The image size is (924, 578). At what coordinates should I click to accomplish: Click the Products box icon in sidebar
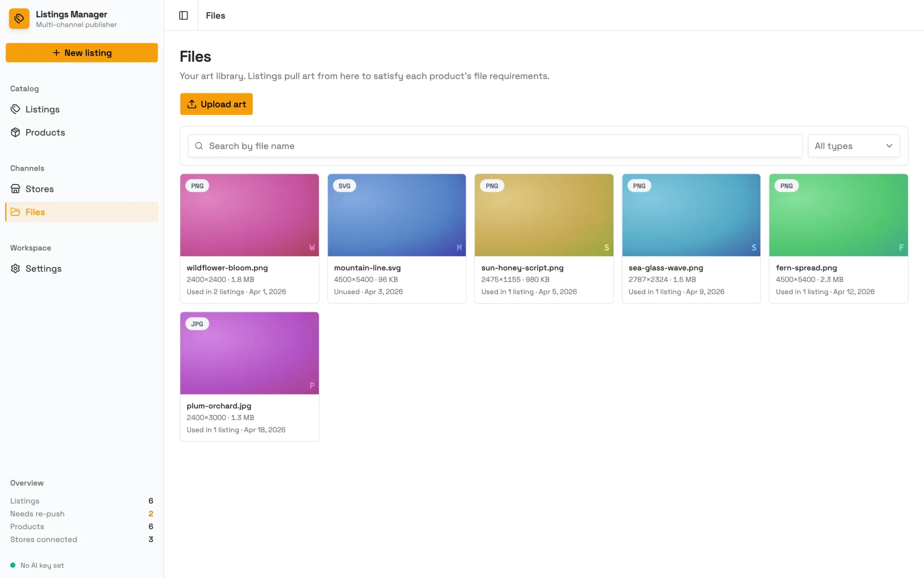15,132
